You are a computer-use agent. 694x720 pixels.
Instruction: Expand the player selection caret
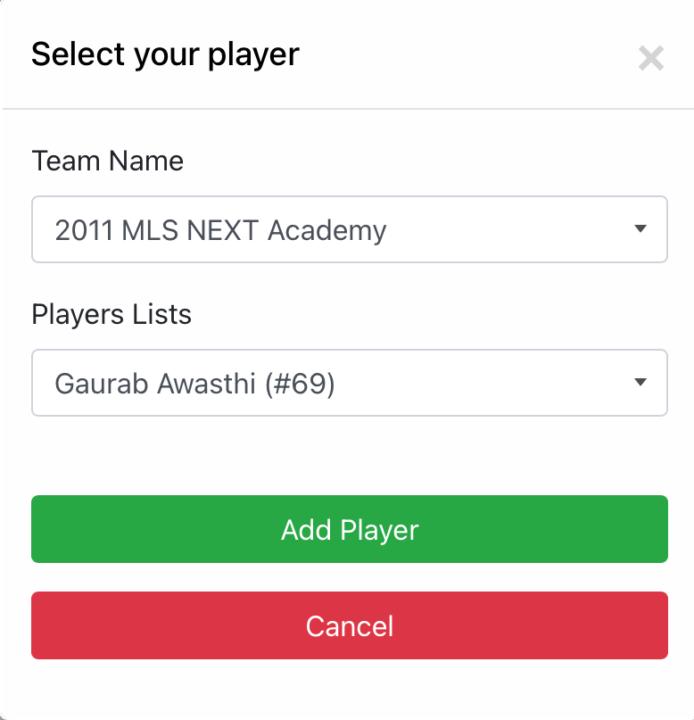(x=640, y=382)
